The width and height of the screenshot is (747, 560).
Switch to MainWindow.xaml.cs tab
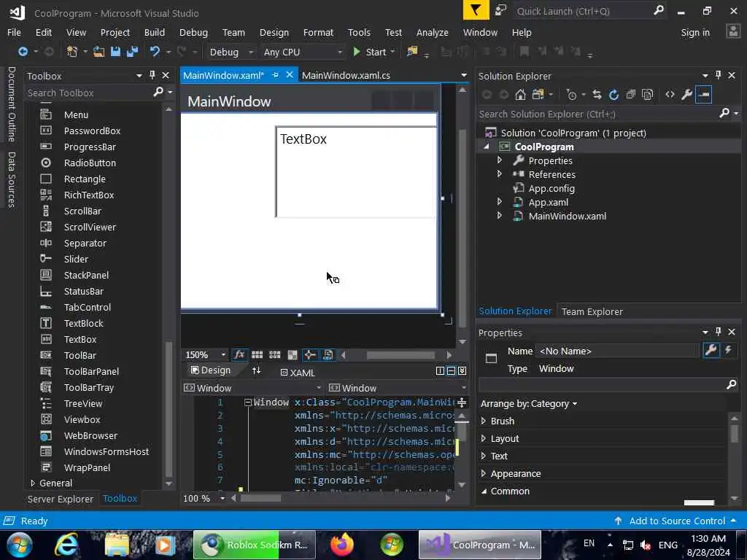(346, 75)
